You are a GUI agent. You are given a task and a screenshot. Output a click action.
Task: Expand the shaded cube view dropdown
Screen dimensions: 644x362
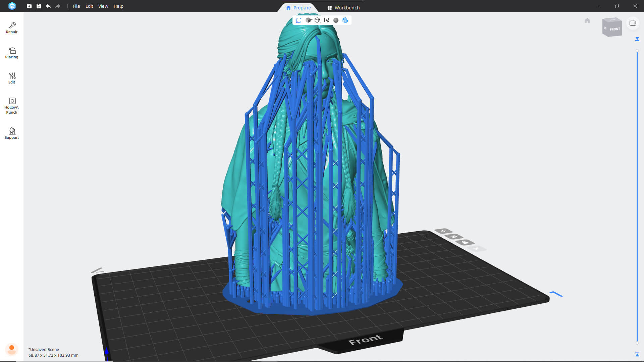click(309, 20)
